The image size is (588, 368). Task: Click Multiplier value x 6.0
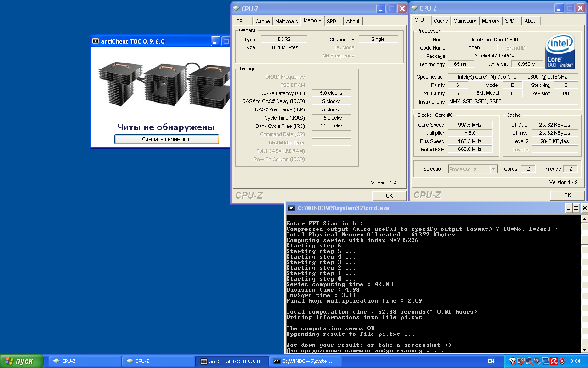[469, 133]
